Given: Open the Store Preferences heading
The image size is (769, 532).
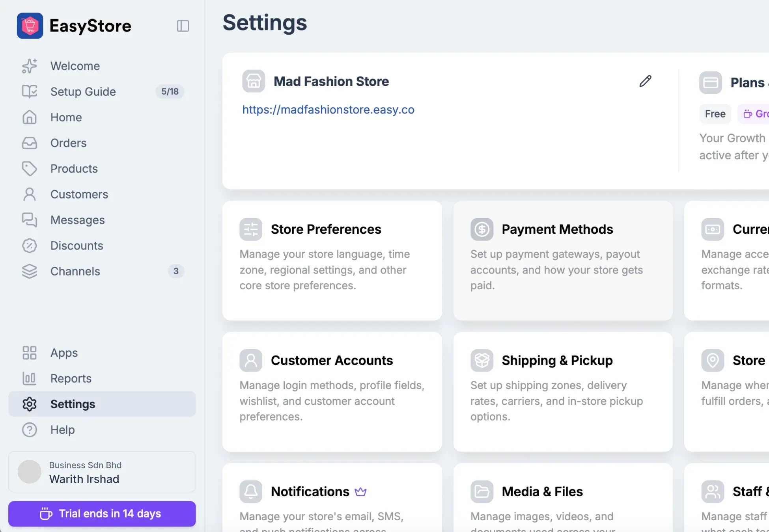Looking at the screenshot, I should [326, 229].
